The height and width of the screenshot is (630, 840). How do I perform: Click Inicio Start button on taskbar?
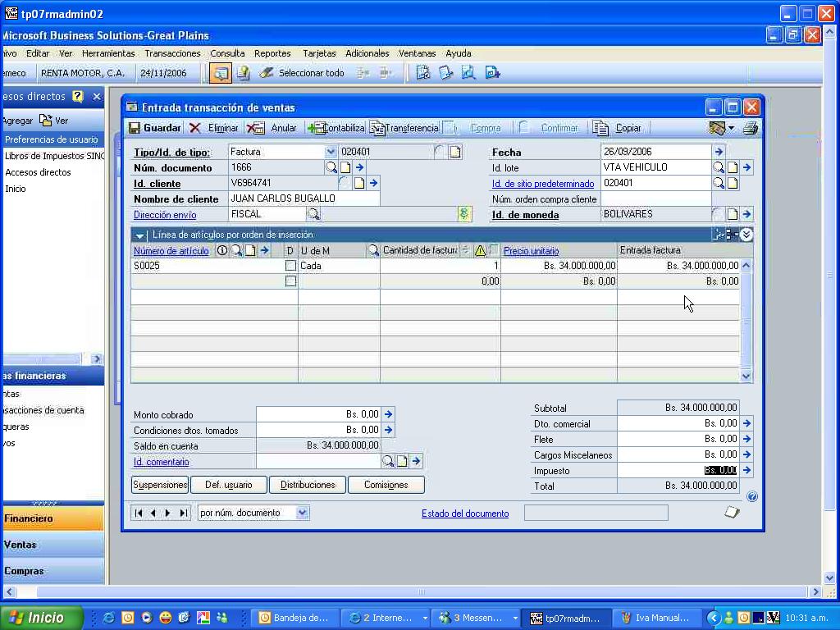(42, 618)
